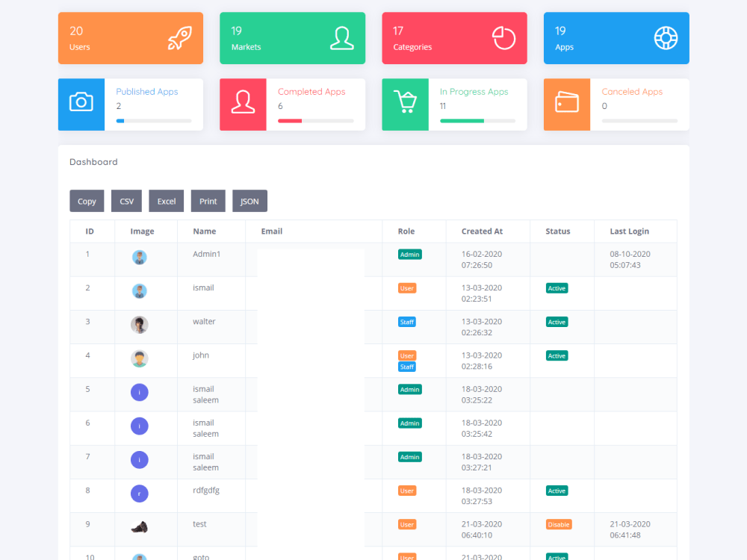Click the shopping cart icon for In Progress Apps
747x560 pixels.
[x=405, y=102]
